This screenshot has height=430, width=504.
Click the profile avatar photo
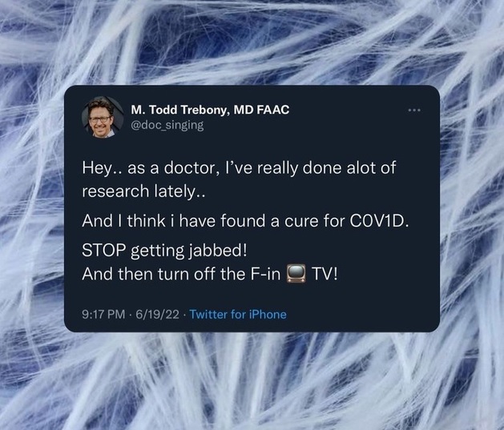(x=101, y=118)
